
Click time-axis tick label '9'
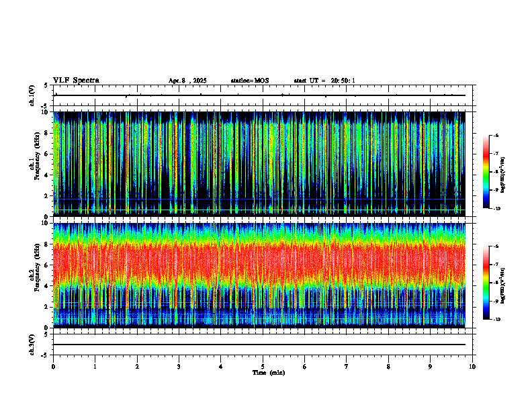point(430,367)
